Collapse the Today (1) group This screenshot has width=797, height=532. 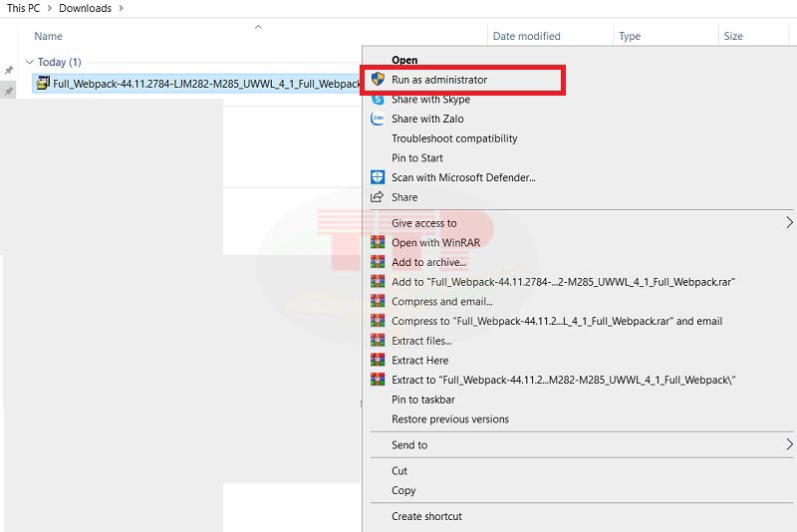(30, 63)
